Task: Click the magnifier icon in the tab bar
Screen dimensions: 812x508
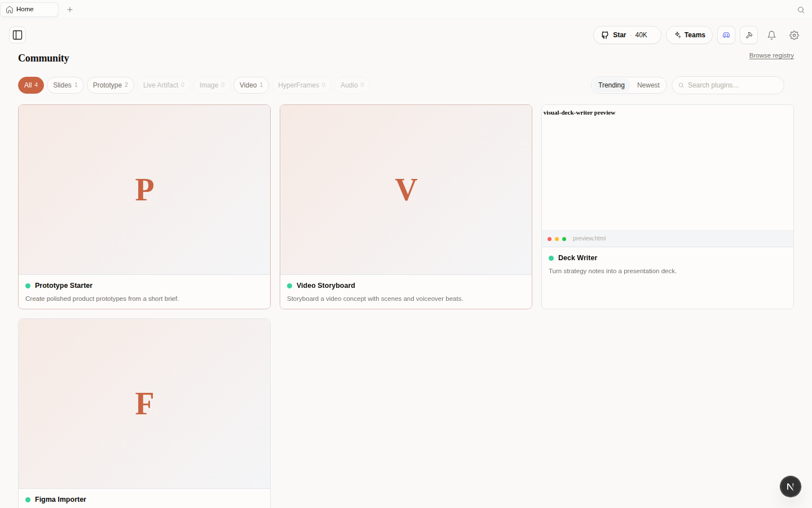Action: coord(801,10)
